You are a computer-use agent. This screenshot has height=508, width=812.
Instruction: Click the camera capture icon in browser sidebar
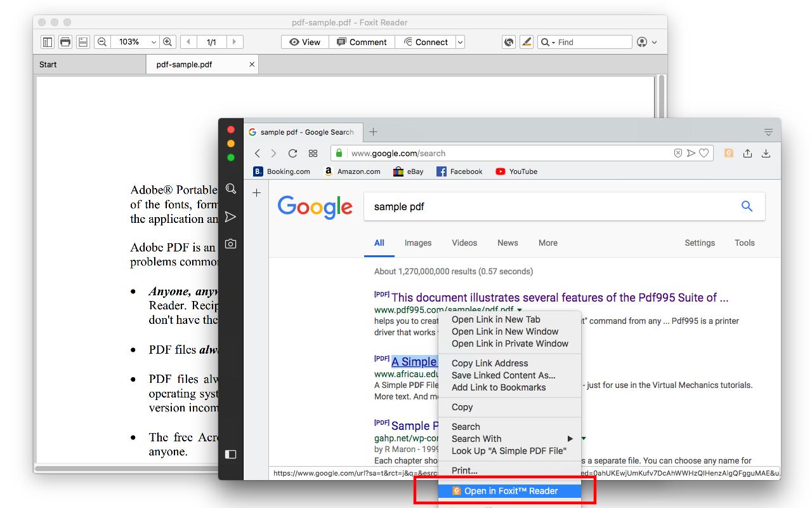pos(230,244)
